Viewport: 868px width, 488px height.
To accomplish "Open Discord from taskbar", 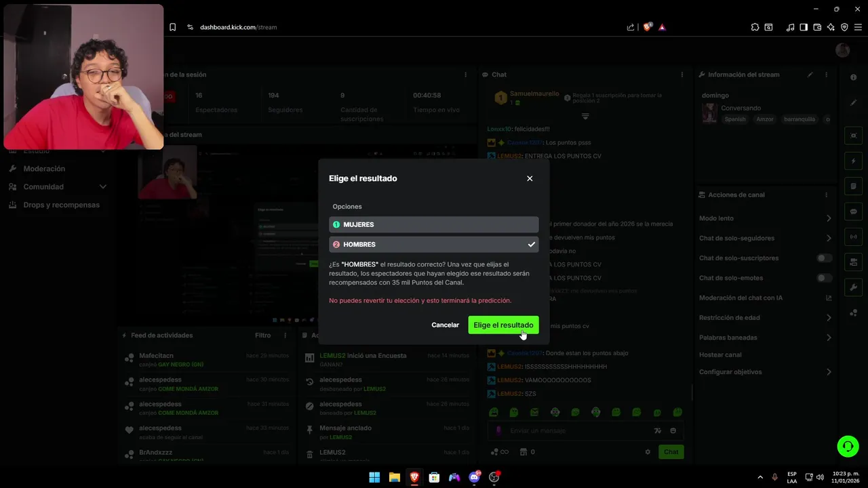I will (x=474, y=477).
